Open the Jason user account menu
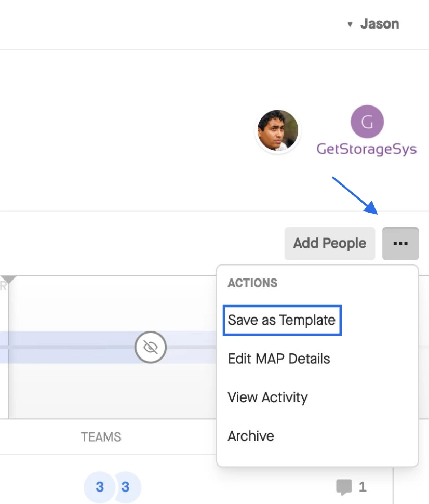 [380, 24]
